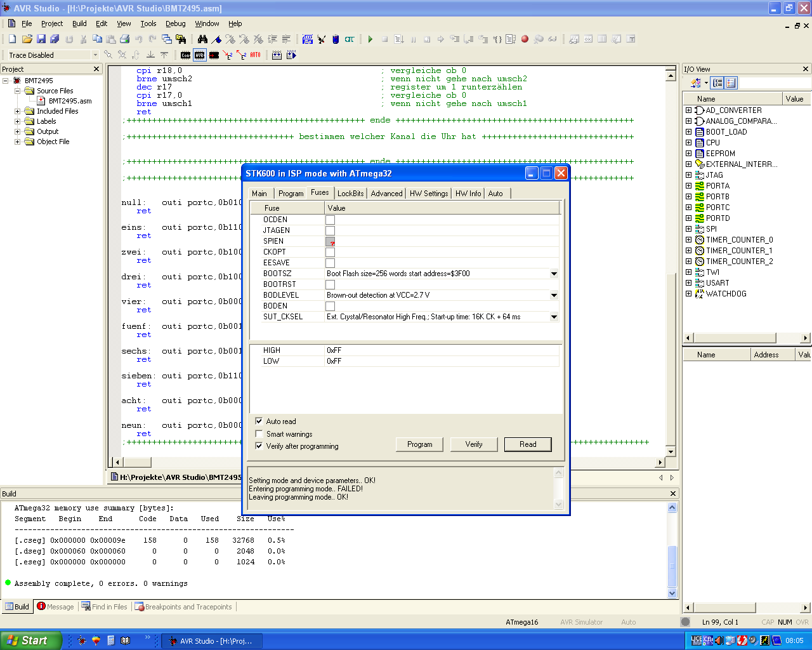This screenshot has height=650, width=812.
Task: Click the HIGH fuse value field
Action: pos(442,350)
